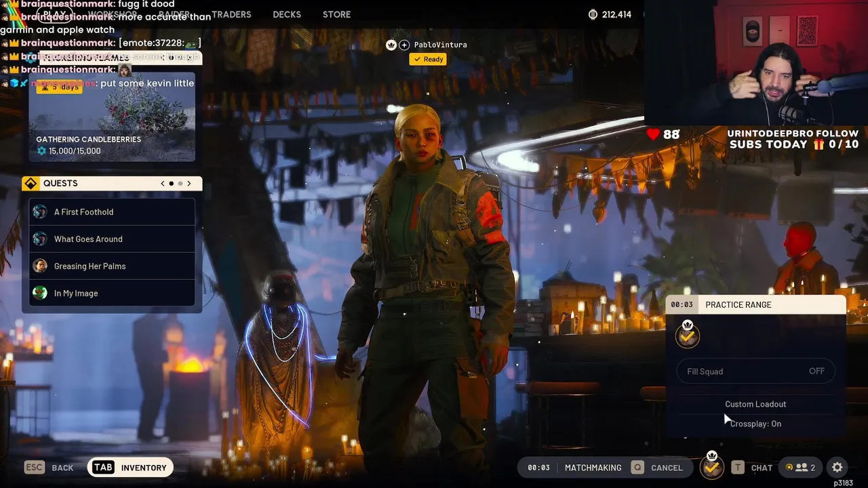Image resolution: width=868 pixels, height=488 pixels.
Task: Click the 212.414 currency balance
Action: point(616,14)
